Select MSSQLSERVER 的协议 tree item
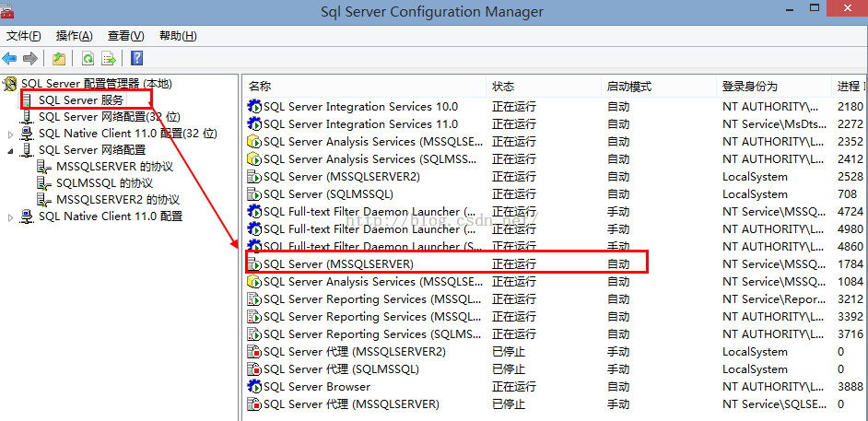The image size is (868, 421). pos(114,167)
